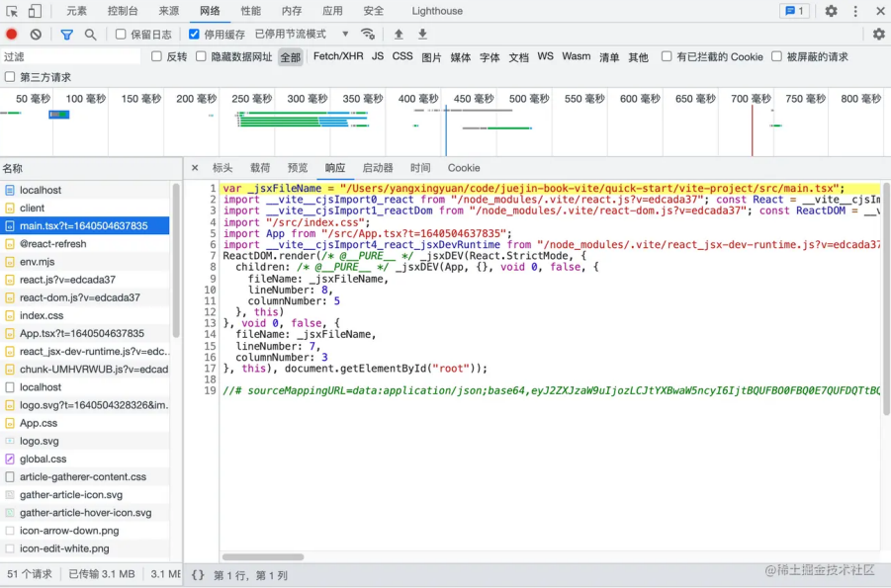The height and width of the screenshot is (588, 891).
Task: Click the inspect element selector icon
Action: pos(12,11)
